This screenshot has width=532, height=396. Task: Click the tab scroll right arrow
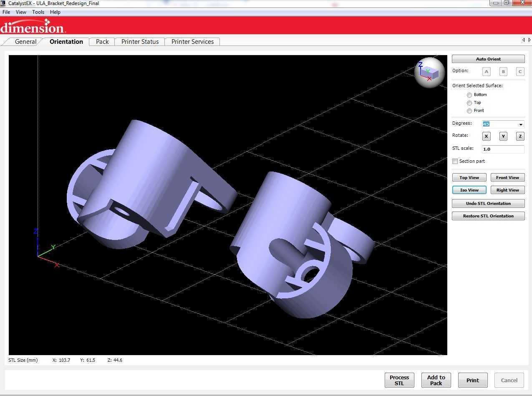[529, 40]
